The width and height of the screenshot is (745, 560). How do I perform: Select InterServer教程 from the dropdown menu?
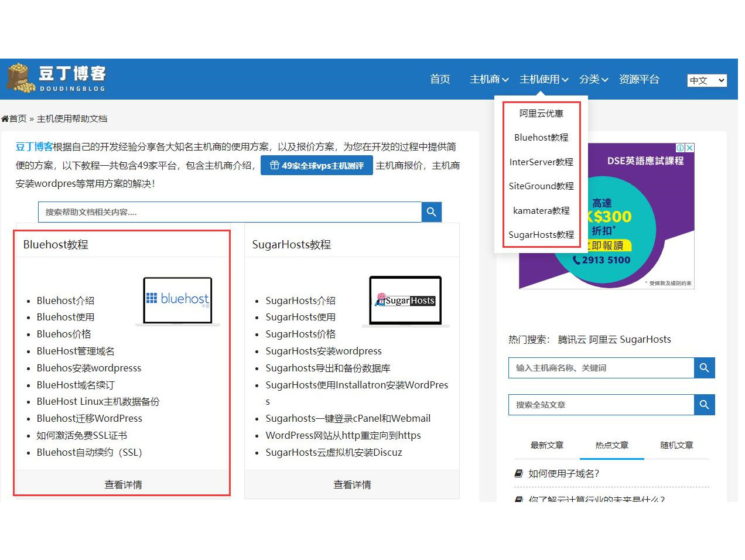pos(541,162)
